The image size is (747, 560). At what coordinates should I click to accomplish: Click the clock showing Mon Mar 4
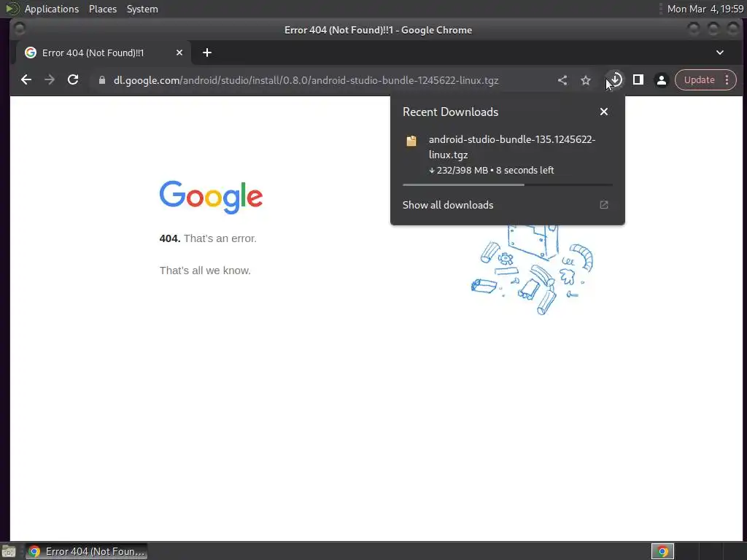pyautogui.click(x=705, y=9)
